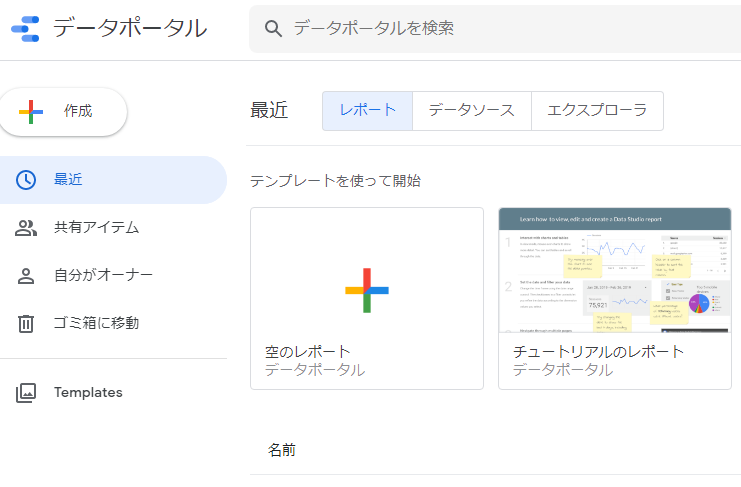Click the colorful plus icon in 作成
The image size is (741, 487).
pyautogui.click(x=31, y=112)
